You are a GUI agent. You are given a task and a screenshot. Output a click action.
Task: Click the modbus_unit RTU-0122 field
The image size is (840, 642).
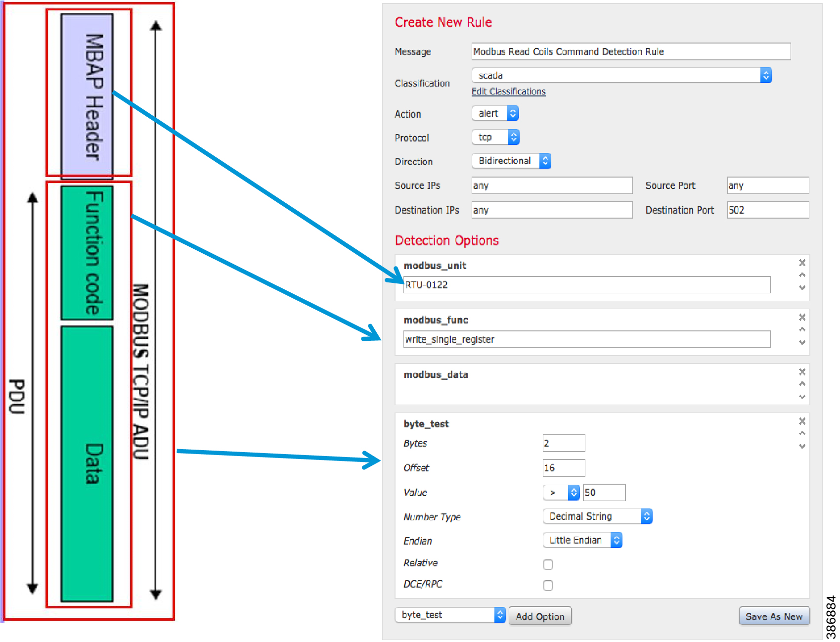(x=587, y=285)
